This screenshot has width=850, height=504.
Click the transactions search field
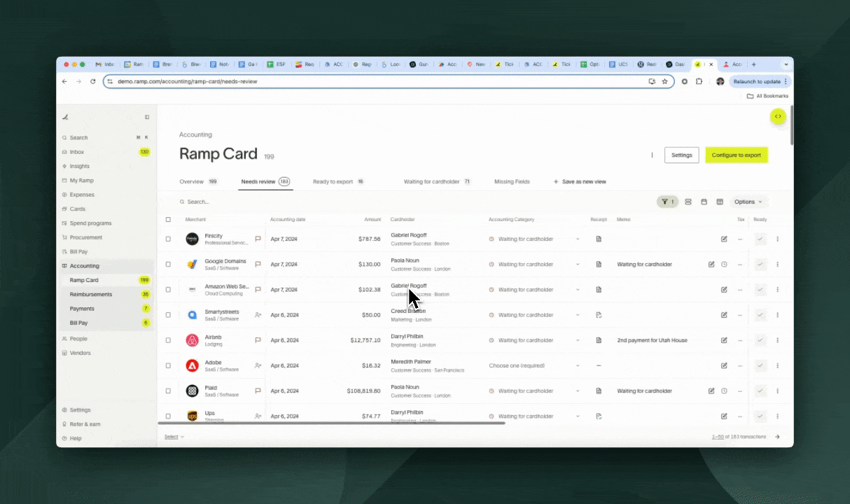pos(413,202)
